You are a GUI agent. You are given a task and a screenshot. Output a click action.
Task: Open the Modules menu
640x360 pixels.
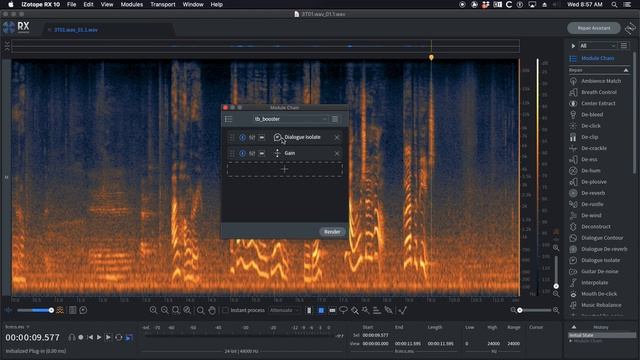click(x=132, y=4)
